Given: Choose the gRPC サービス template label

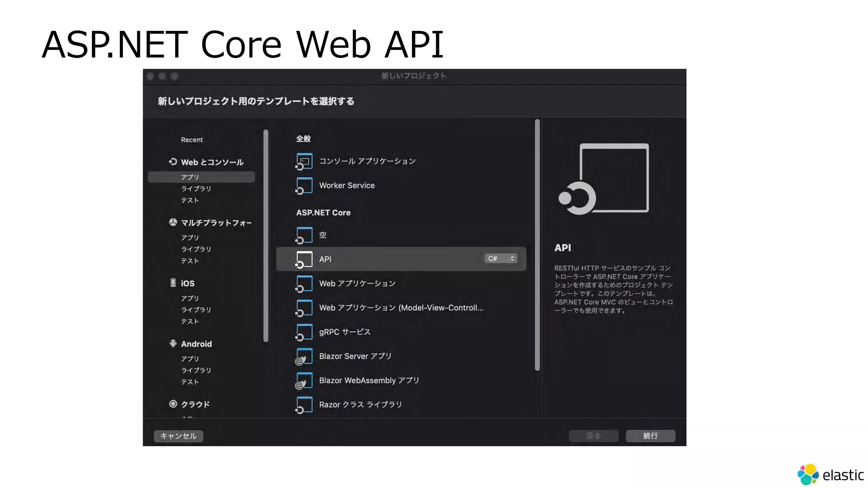Looking at the screenshot, I should pyautogui.click(x=345, y=332).
